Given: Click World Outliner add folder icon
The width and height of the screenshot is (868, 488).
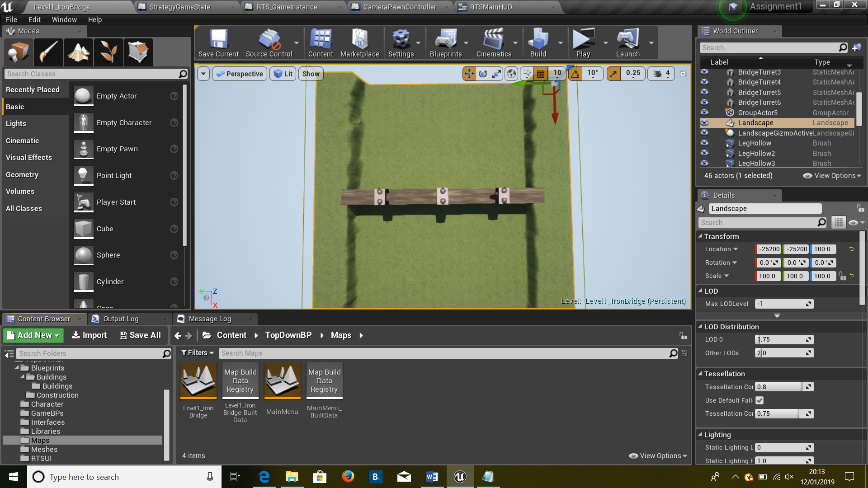Looking at the screenshot, I should point(857,47).
